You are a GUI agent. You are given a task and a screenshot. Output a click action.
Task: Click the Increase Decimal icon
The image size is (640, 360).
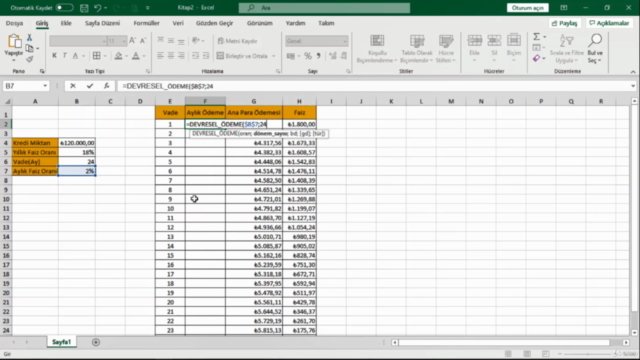click(x=333, y=56)
